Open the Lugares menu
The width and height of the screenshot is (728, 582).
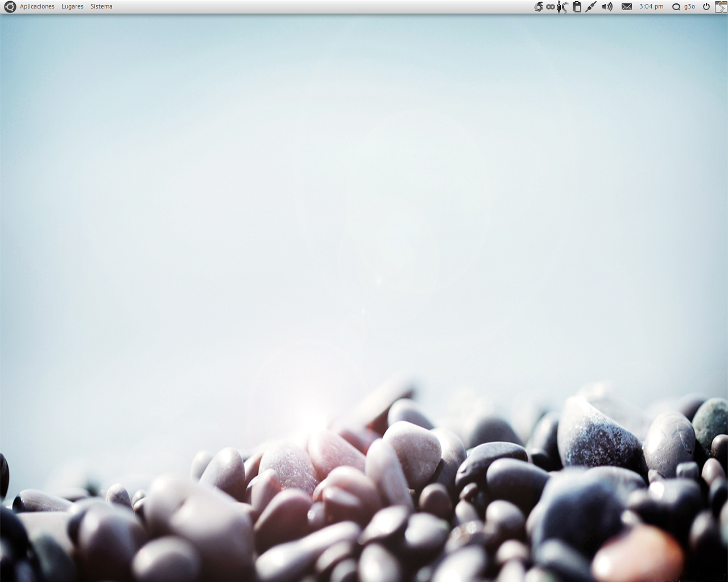[72, 7]
